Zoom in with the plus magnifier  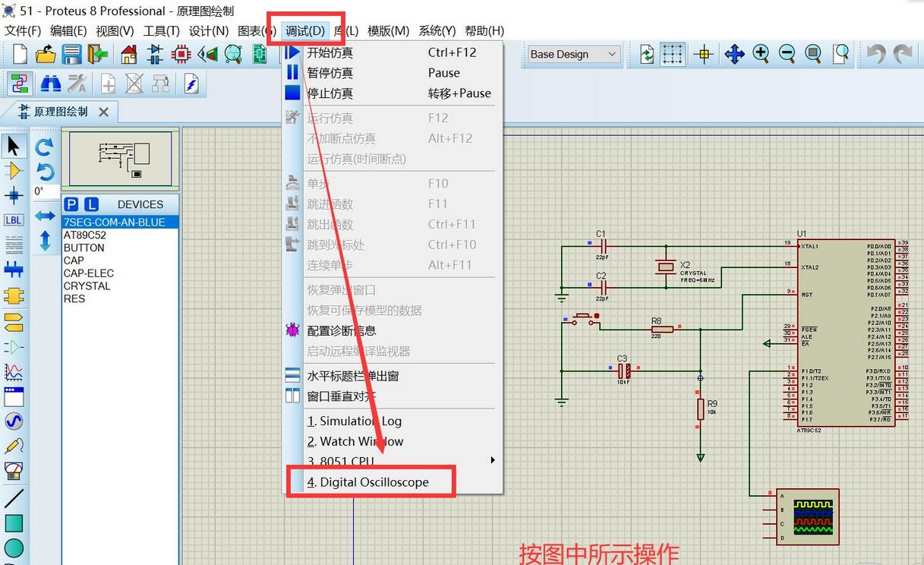(761, 54)
